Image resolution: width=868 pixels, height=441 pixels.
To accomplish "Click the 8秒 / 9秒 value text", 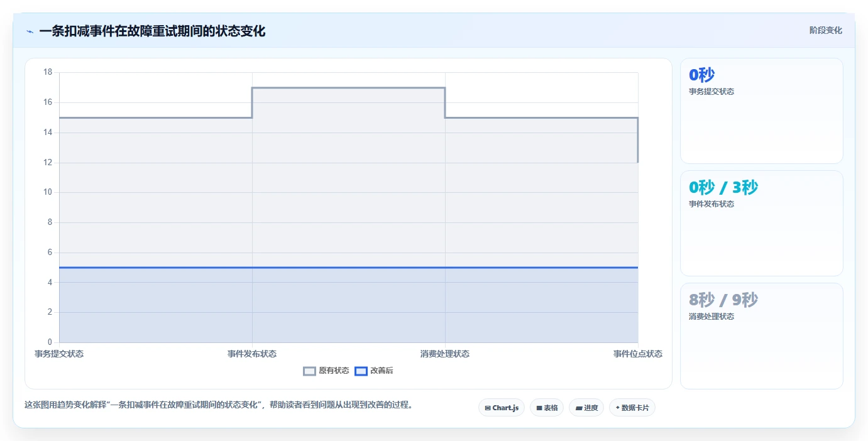I will pos(723,300).
